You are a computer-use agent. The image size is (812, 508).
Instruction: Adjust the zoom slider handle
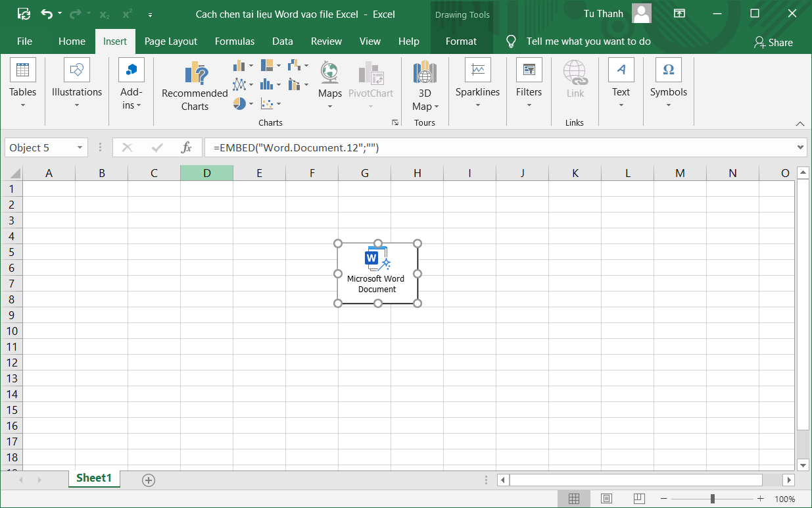tap(712, 499)
